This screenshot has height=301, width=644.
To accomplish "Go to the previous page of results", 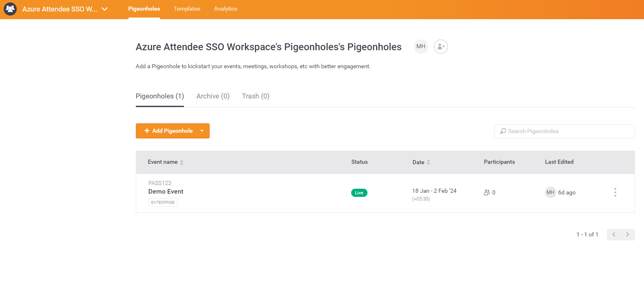I will click(614, 234).
